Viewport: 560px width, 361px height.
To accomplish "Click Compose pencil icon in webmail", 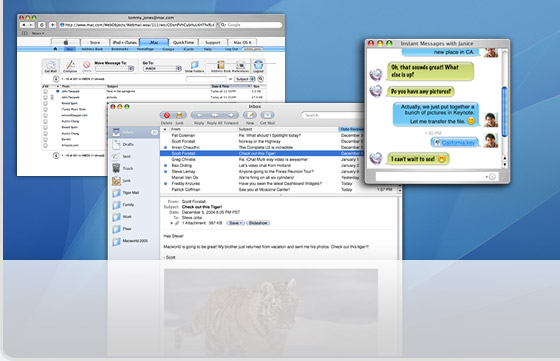I will coord(70,66).
